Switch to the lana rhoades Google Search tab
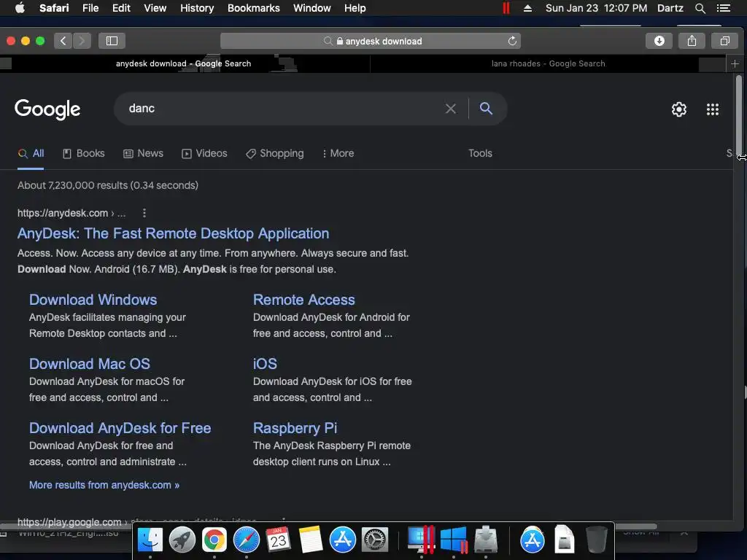The height and width of the screenshot is (560, 747). [x=548, y=63]
